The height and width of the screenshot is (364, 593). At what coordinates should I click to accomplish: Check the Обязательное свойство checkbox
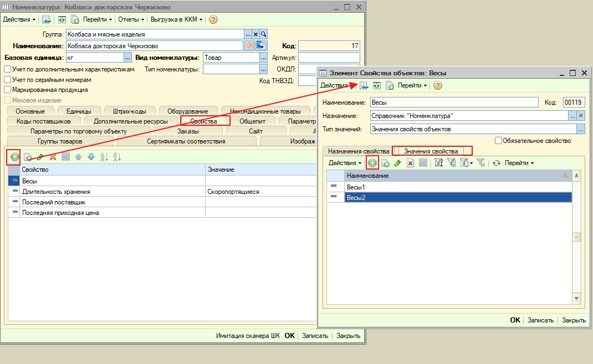498,141
